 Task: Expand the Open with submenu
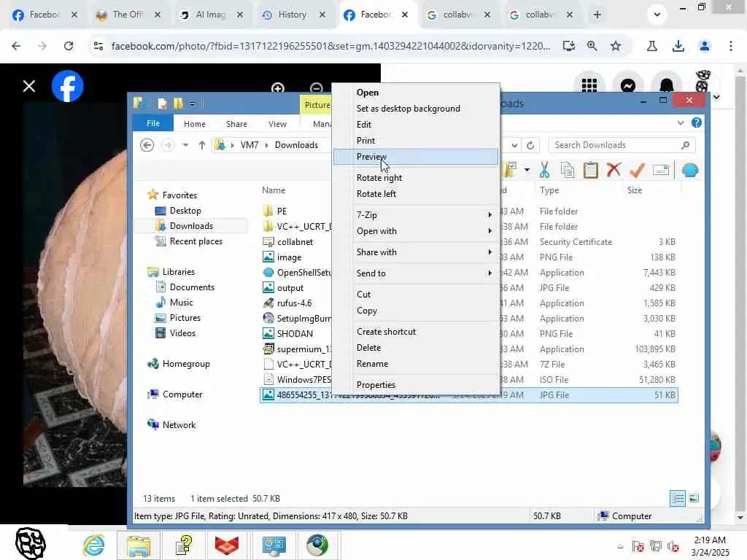(x=424, y=231)
